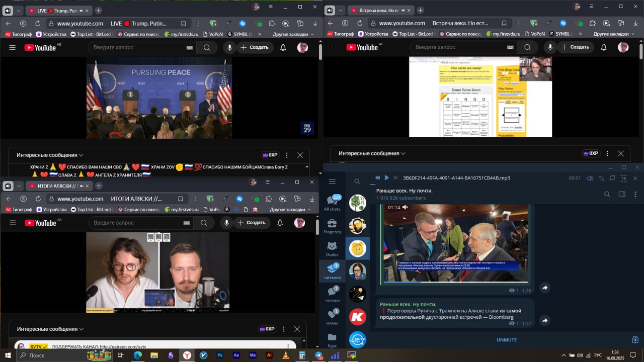Open on-screen keyboard icon in Встреча века search box
Viewport: 644px width, 362px height.
tap(511, 47)
